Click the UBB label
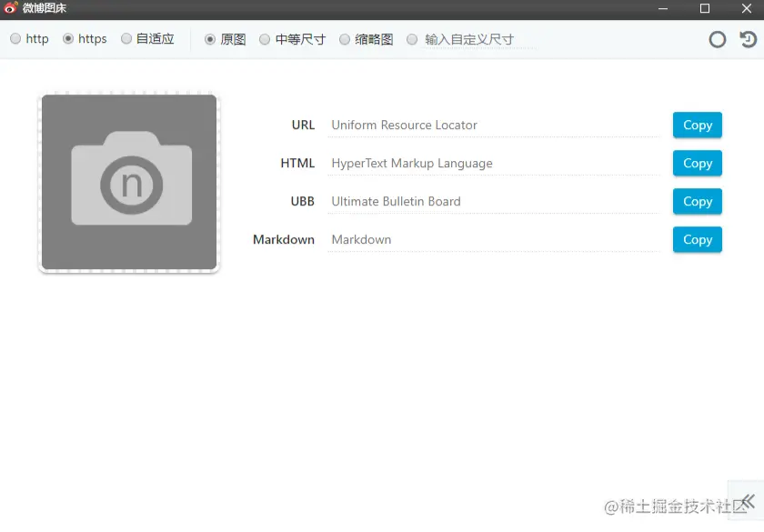Screen dimensions: 764x532 point(303,201)
